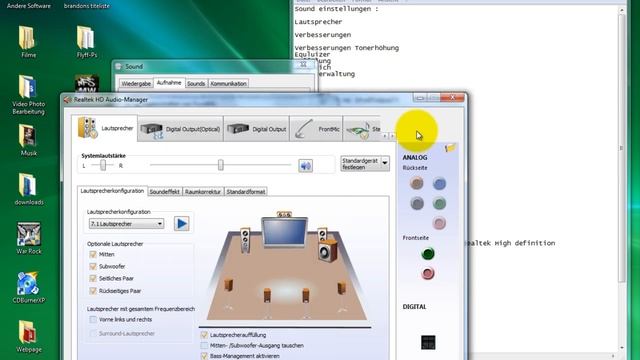Click front left speaker in diagram
The width and height of the screenshot is (640, 360).
[245, 239]
